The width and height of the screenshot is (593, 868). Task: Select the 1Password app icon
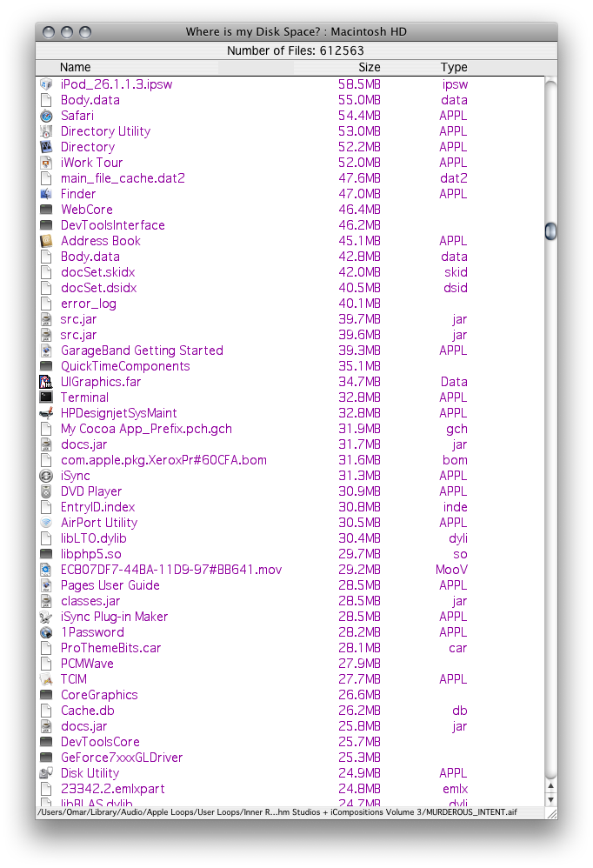click(x=46, y=632)
